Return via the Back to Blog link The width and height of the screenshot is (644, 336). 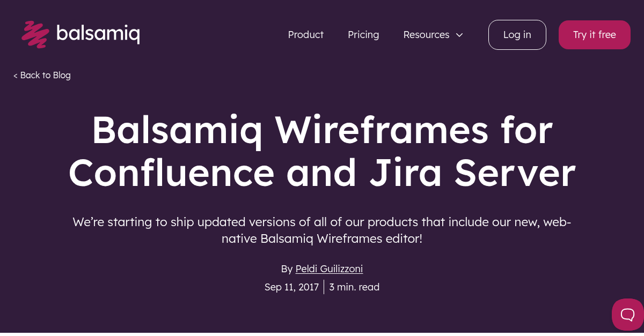click(45, 75)
